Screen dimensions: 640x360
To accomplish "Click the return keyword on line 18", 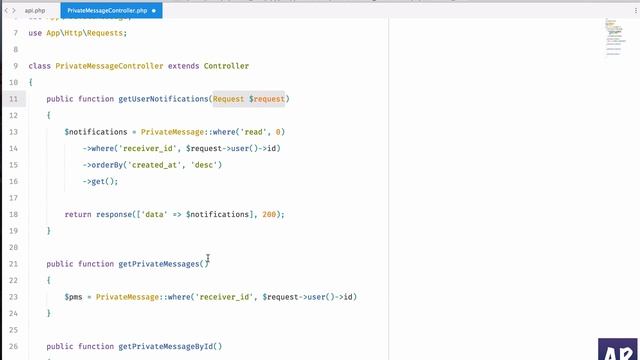I will point(78,215).
